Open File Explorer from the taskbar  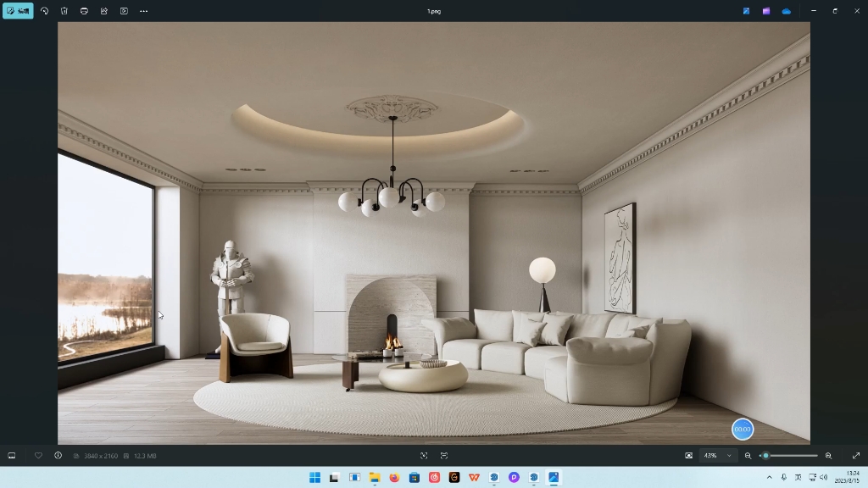point(375,478)
